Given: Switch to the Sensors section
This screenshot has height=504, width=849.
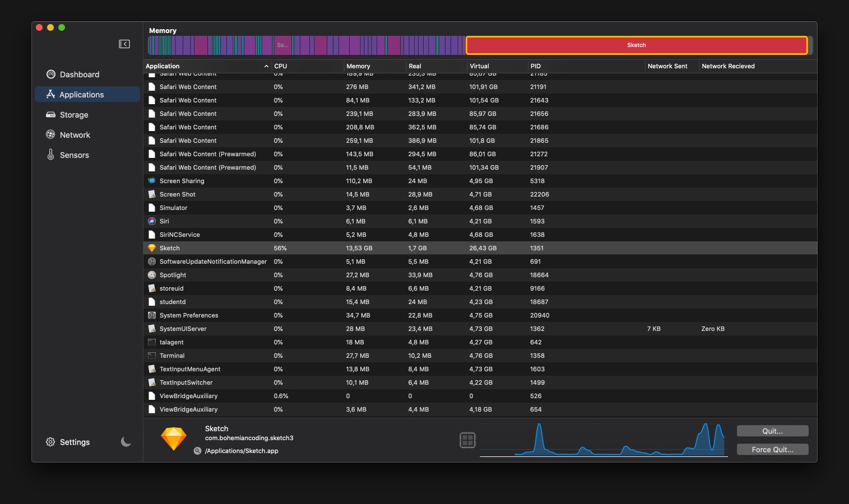Looking at the screenshot, I should click(x=74, y=155).
